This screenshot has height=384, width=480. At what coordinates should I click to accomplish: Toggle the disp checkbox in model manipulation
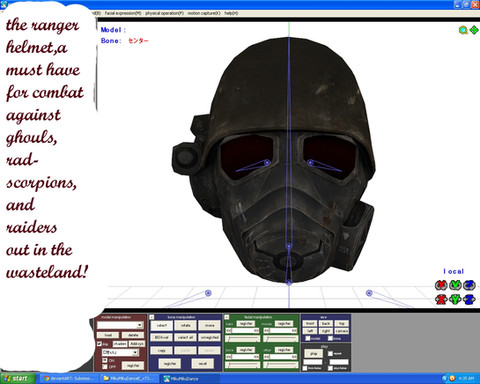tap(99, 344)
